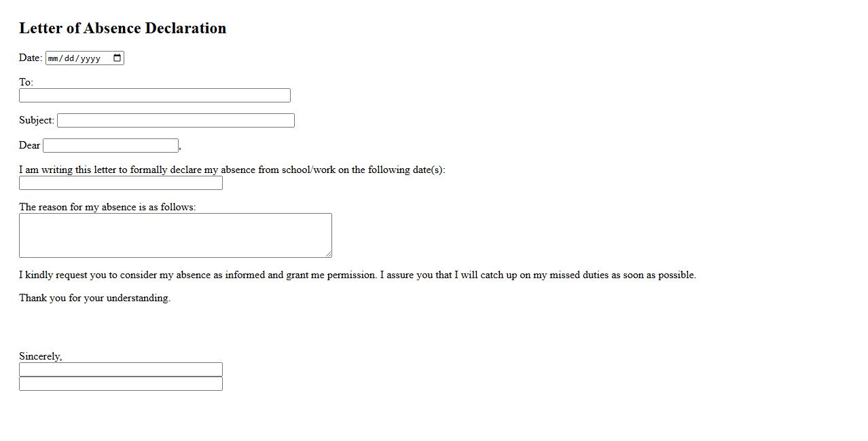Click the "Subject:" label
868x441 pixels.
37,120
